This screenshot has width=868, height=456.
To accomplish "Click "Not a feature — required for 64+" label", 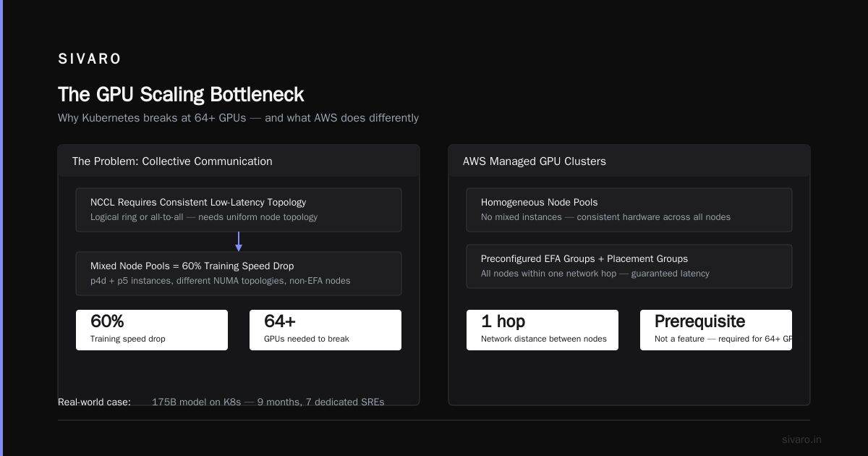I will 723,339.
